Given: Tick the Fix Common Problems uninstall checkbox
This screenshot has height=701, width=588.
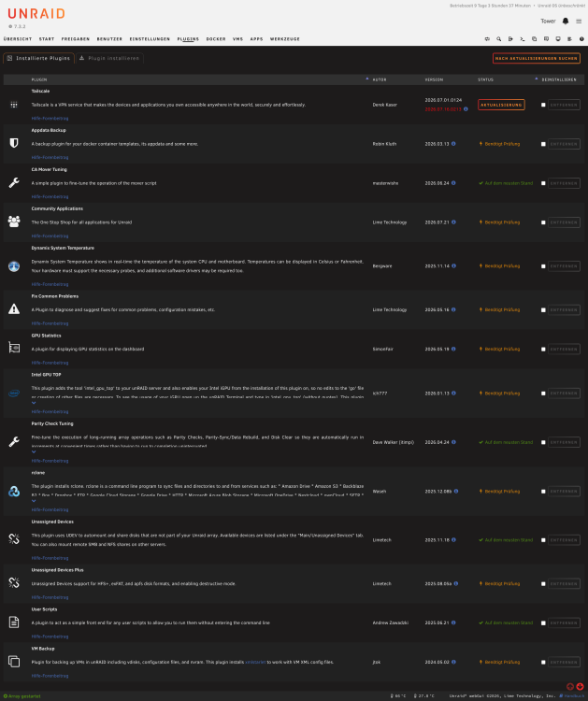Looking at the screenshot, I should (543, 309).
